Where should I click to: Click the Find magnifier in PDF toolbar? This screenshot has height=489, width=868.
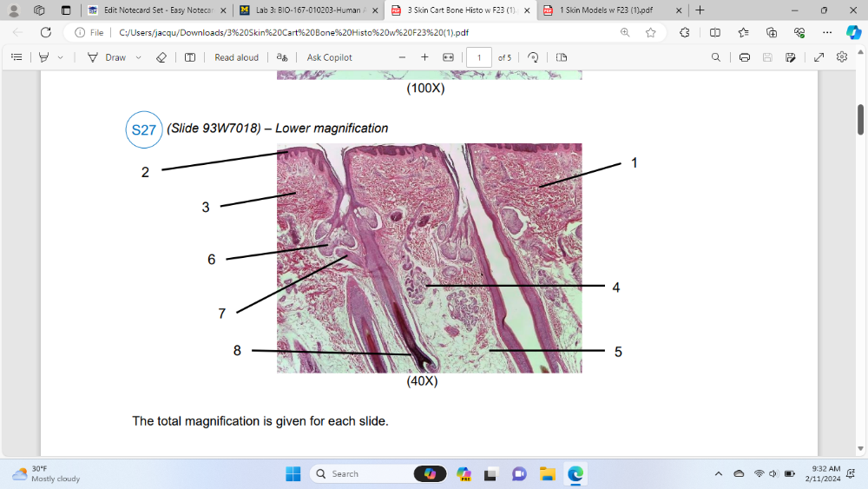[715, 57]
